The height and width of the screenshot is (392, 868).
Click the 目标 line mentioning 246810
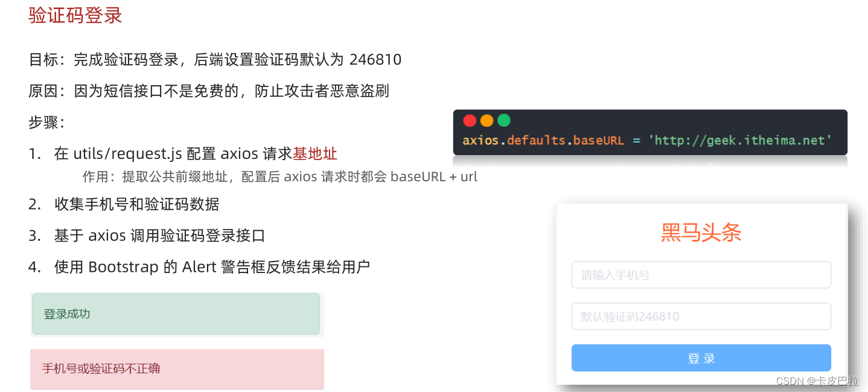pyautogui.click(x=215, y=60)
